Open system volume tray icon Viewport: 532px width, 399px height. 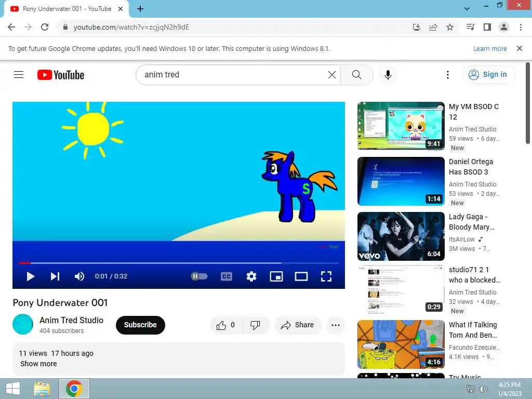483,389
